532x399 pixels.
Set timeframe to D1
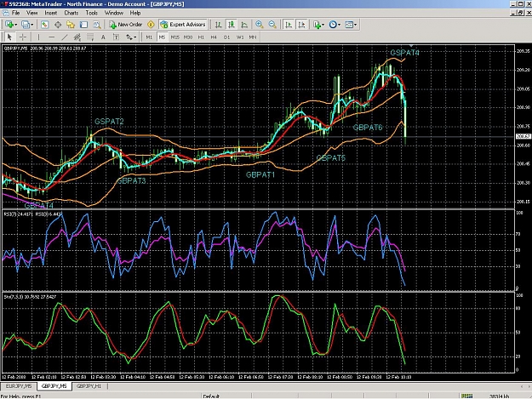click(226, 37)
